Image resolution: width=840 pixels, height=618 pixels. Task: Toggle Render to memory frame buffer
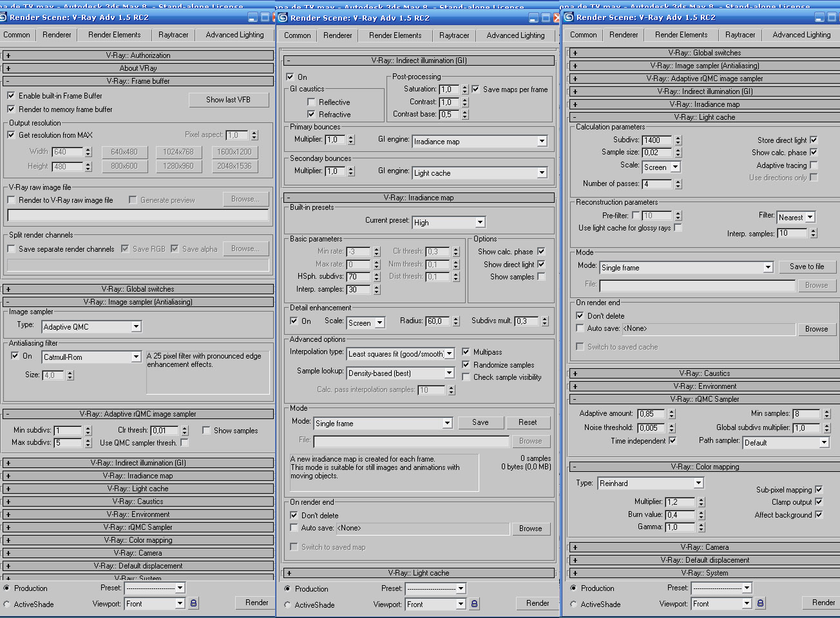pyautogui.click(x=11, y=109)
